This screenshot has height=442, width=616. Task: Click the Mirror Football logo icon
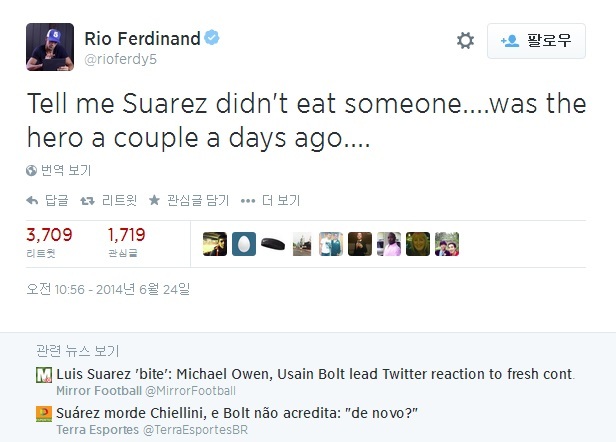pos(44,376)
